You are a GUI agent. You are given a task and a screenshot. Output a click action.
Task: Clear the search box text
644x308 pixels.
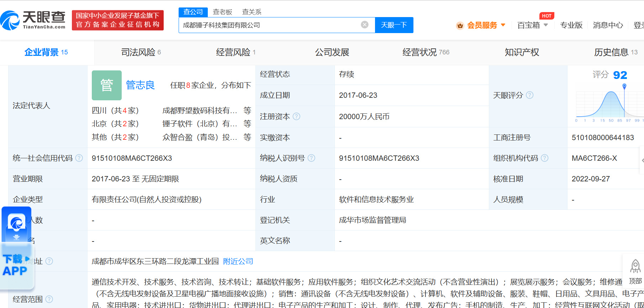pos(364,25)
